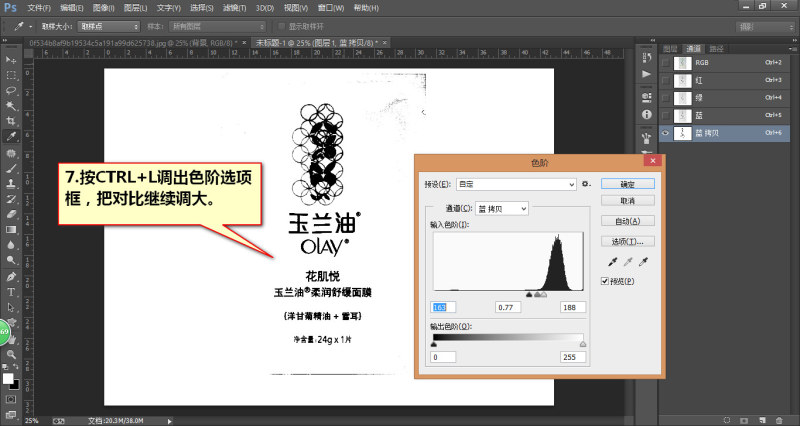Open the 文件(F) menu
800x426 pixels.
39,8
